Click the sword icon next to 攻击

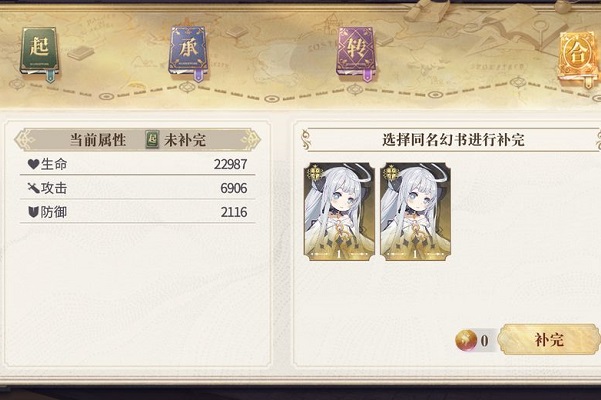pyautogui.click(x=33, y=188)
